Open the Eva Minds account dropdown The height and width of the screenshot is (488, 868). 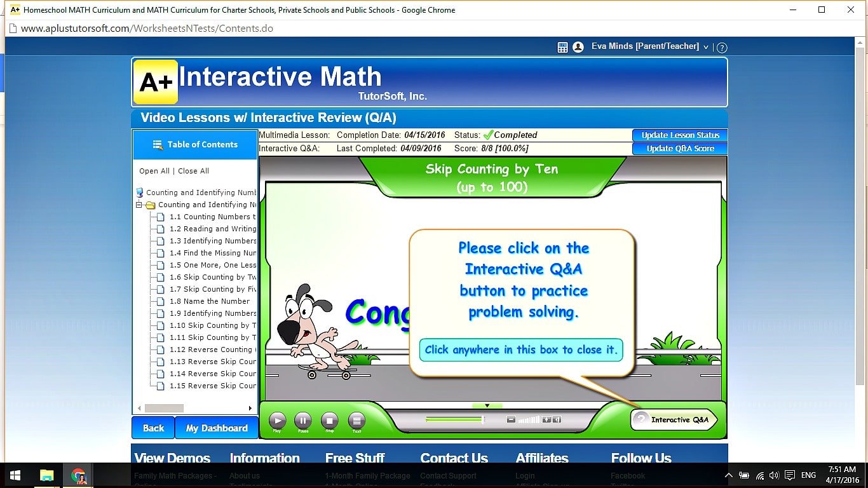(x=650, y=46)
